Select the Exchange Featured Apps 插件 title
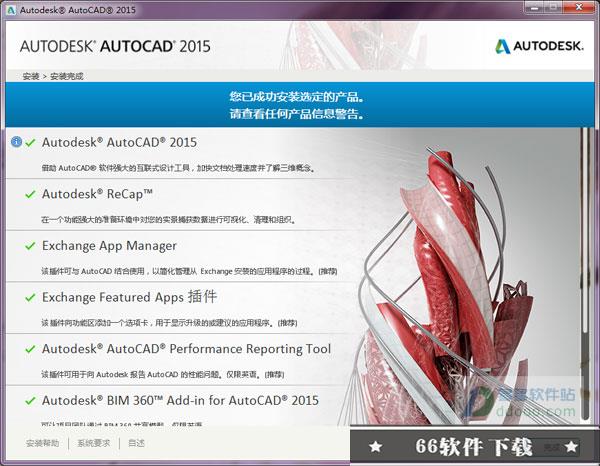 [x=130, y=297]
